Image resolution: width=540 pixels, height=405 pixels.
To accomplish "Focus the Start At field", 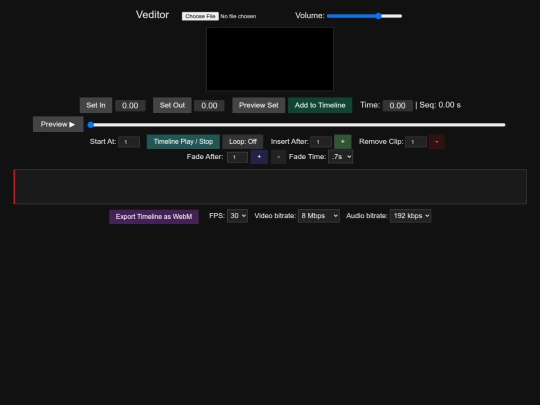I will [129, 142].
